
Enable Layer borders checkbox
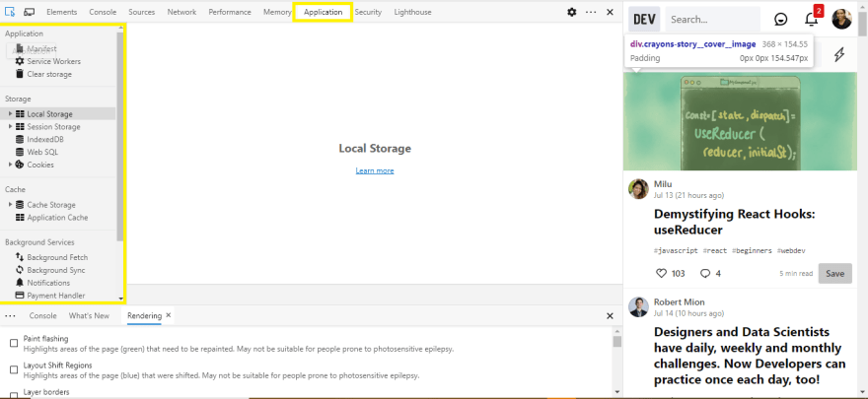14,395
